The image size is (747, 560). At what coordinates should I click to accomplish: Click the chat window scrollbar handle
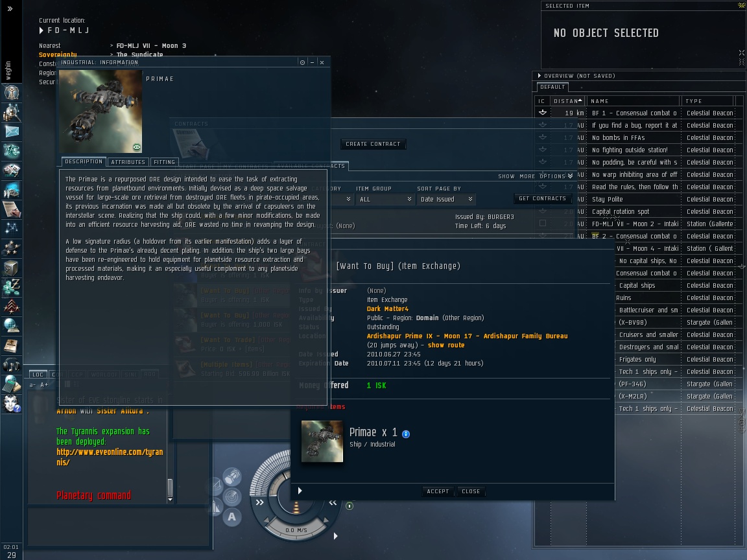coord(170,487)
